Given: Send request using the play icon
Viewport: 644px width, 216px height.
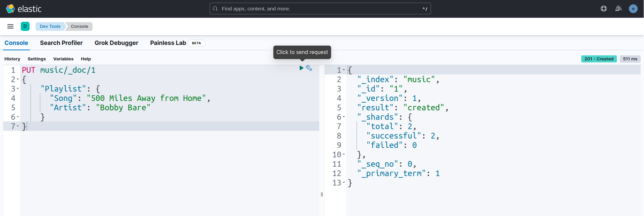Looking at the screenshot, I should [301, 68].
